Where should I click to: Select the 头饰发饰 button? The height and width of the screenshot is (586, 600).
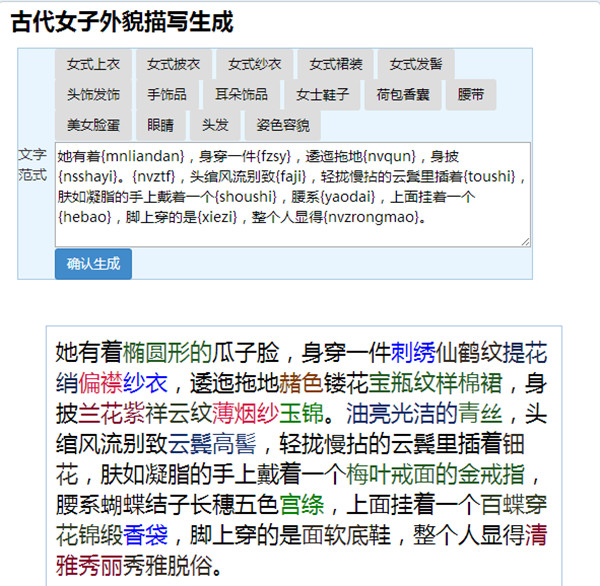tap(93, 95)
